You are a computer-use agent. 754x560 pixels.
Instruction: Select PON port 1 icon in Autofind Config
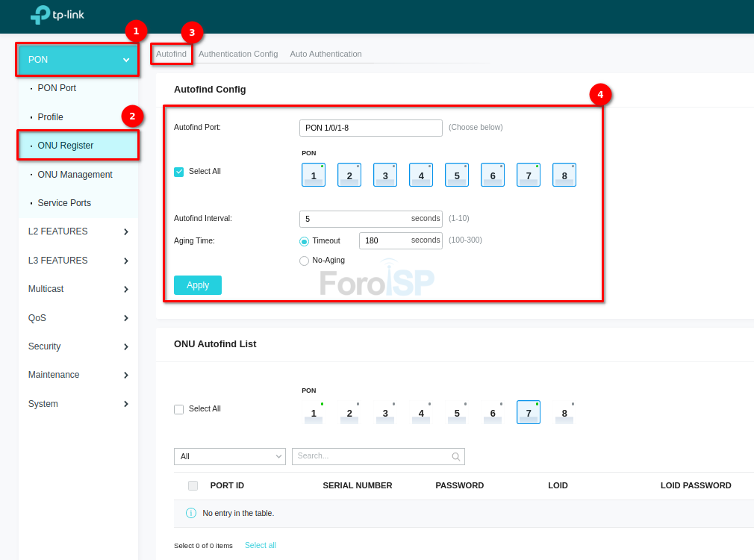[x=314, y=175]
